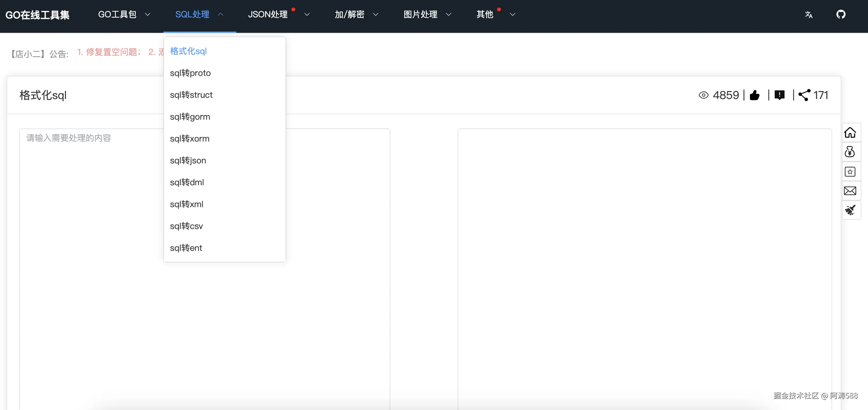Viewport: 868px width, 410px height.
Task: Open the GitHub repository icon
Action: (840, 15)
